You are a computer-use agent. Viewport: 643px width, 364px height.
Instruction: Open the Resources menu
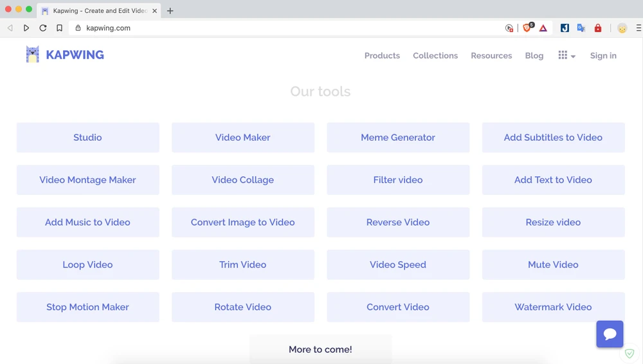point(491,56)
